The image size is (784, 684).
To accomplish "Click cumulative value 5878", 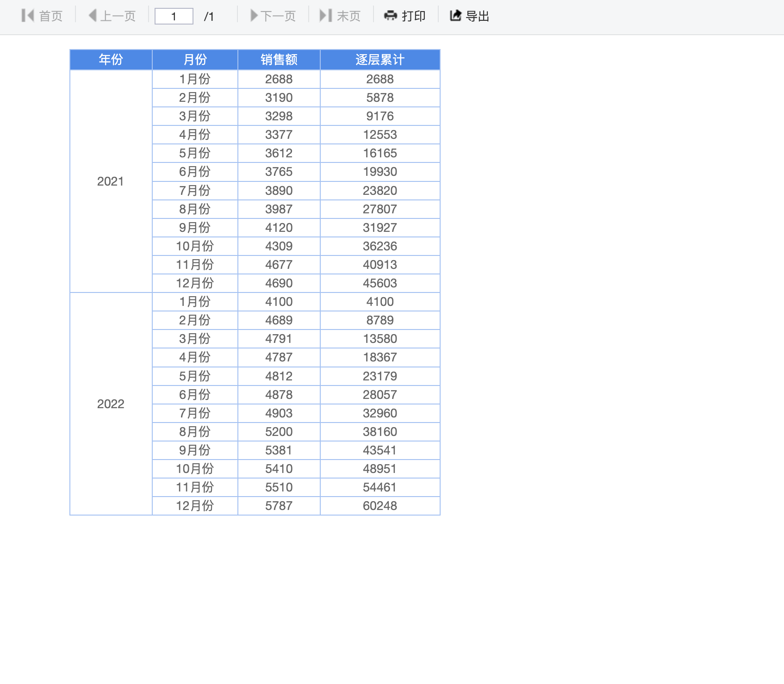I will (x=380, y=98).
